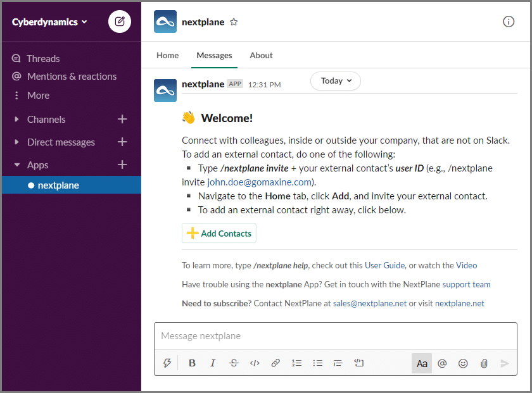This screenshot has height=393, width=532.
Task: Open the Cyberdynamics workspace menu
Action: (49, 22)
